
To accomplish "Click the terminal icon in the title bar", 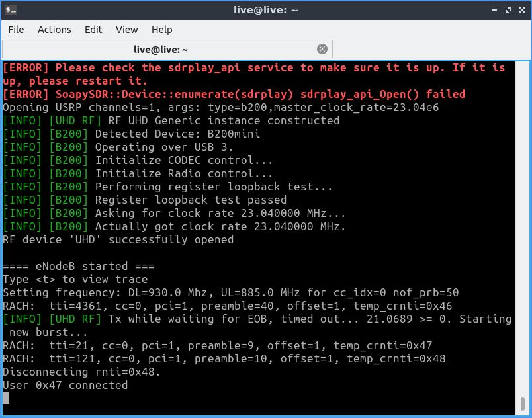I will pos(11,9).
